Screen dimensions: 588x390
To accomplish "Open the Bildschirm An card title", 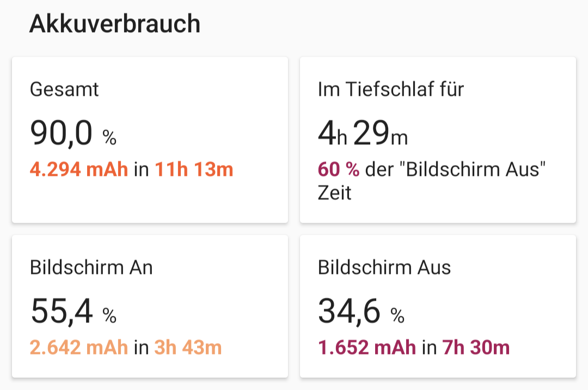I will click(x=91, y=267).
